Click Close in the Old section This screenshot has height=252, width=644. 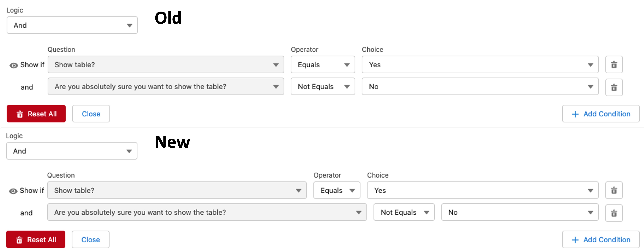point(91,114)
